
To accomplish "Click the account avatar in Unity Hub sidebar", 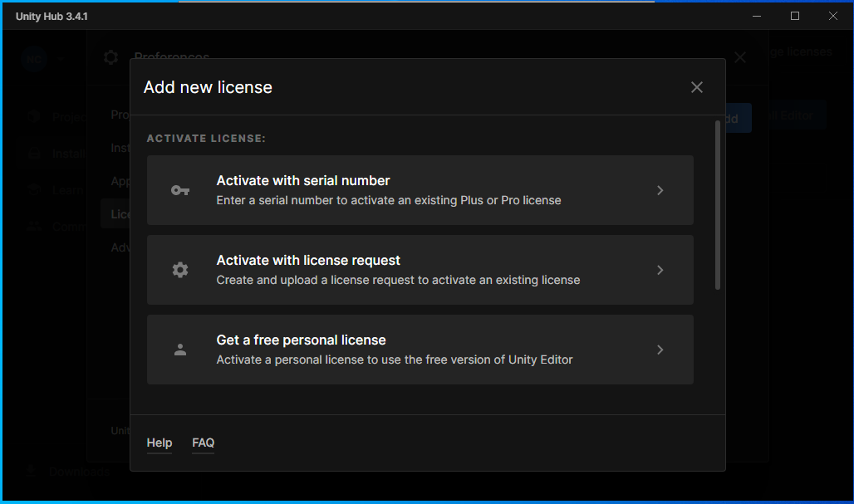I will pyautogui.click(x=34, y=59).
